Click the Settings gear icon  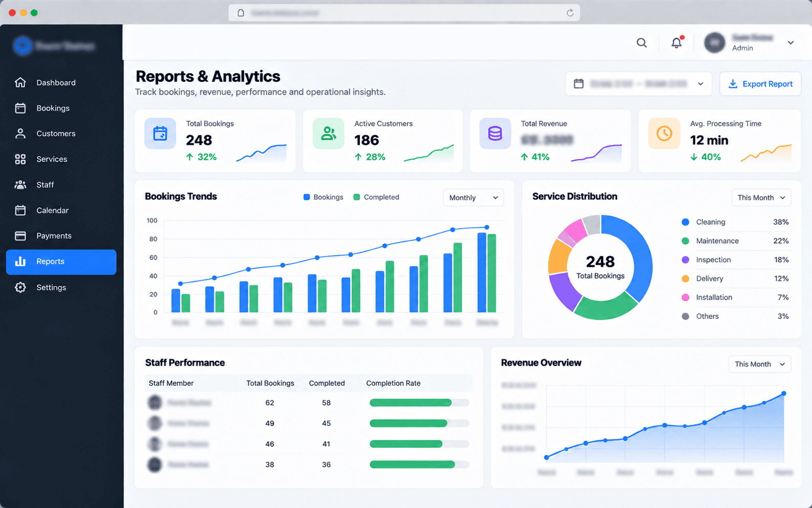coord(20,287)
